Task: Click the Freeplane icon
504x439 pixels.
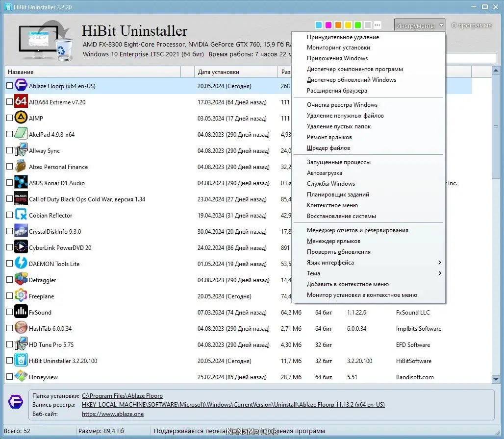Action: click(x=21, y=295)
